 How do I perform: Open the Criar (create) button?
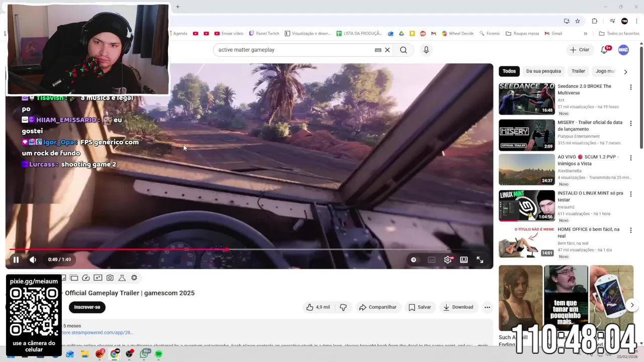(x=579, y=50)
